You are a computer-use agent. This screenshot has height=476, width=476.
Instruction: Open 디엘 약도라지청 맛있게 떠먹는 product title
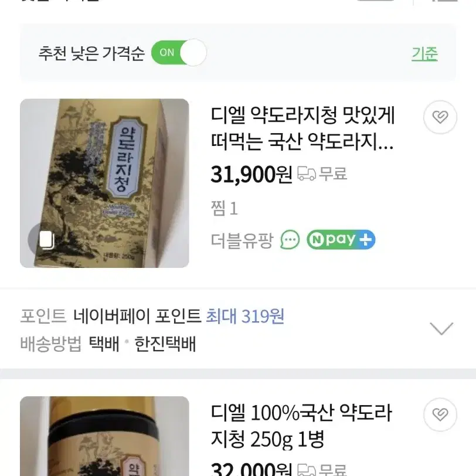coord(302,129)
